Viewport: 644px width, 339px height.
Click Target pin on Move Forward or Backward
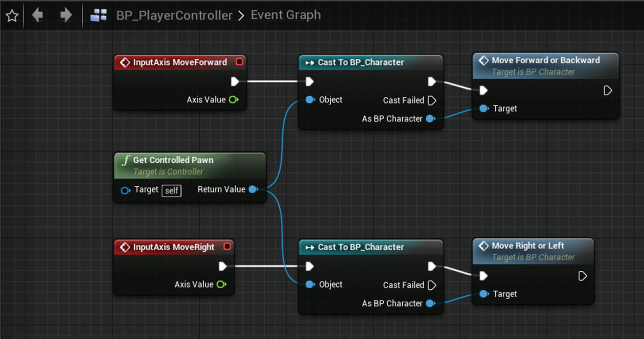tap(484, 108)
